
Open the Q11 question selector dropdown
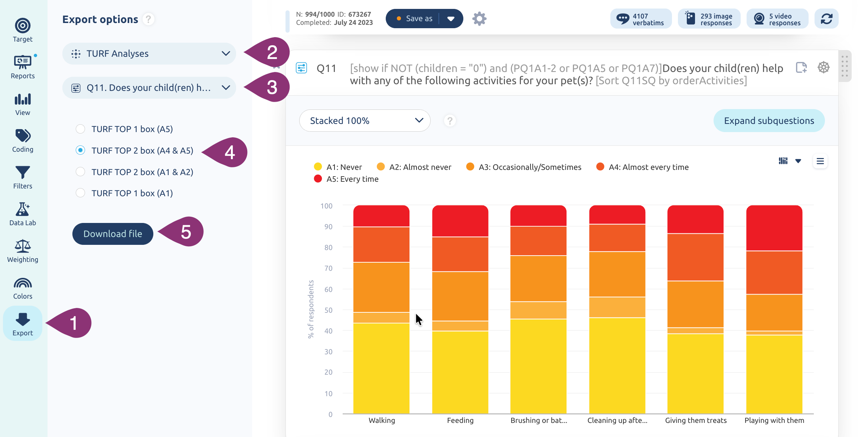click(x=149, y=88)
